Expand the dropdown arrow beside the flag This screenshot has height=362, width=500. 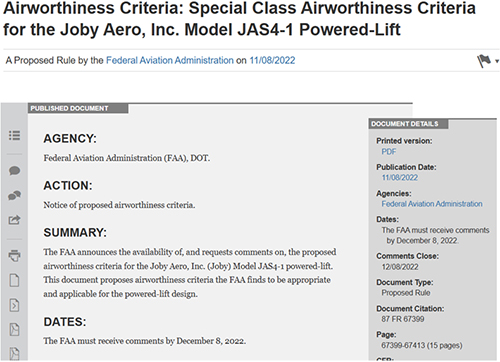point(497,61)
